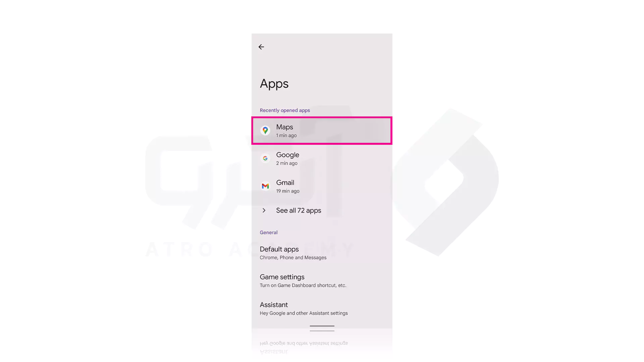Click the Gmail envelope icon
Viewport: 644px width, 362px height.
[x=265, y=186]
